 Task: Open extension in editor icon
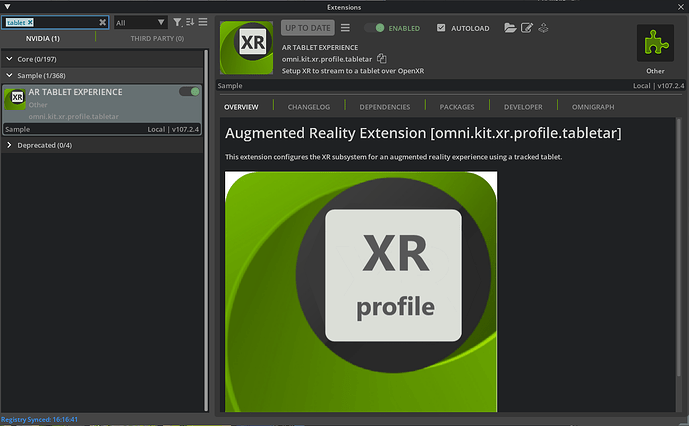[x=526, y=28]
